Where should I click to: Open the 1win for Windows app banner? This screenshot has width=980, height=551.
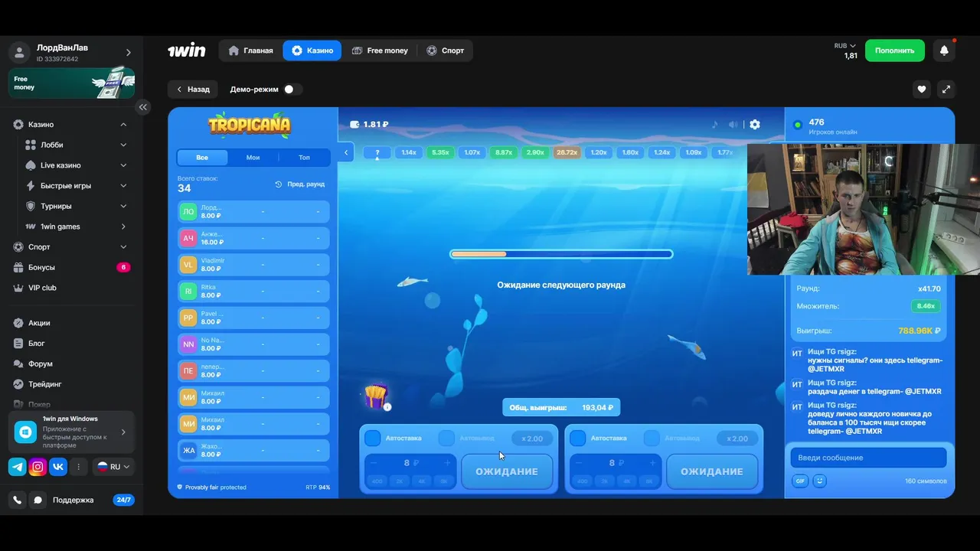pos(71,432)
